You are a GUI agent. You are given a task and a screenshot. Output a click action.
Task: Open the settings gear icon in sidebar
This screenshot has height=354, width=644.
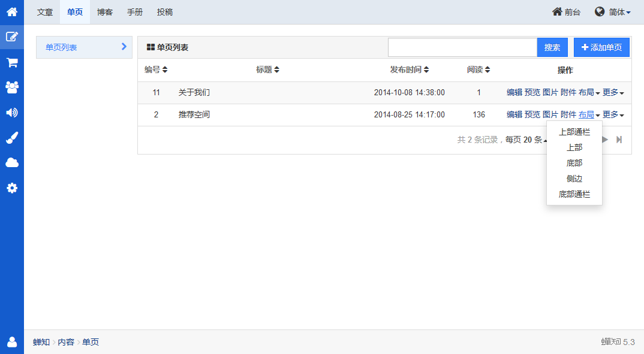coord(12,188)
